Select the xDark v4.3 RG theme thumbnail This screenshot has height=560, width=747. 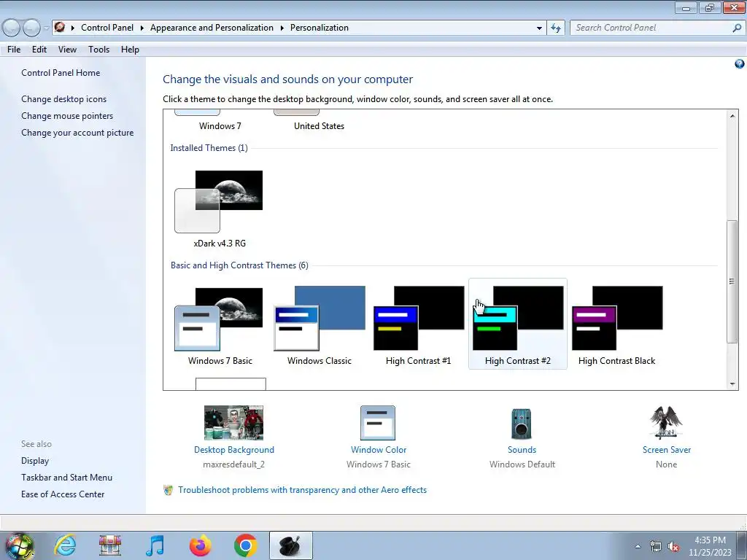[219, 201]
